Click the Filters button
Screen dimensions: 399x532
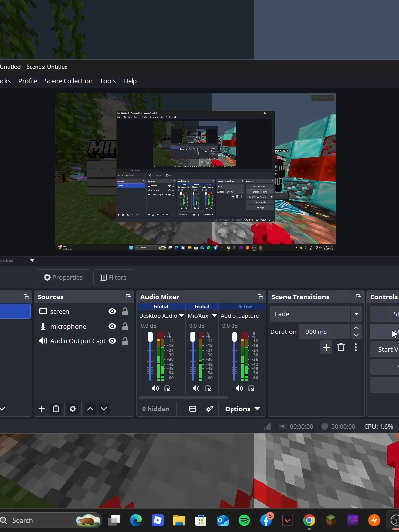click(x=113, y=277)
